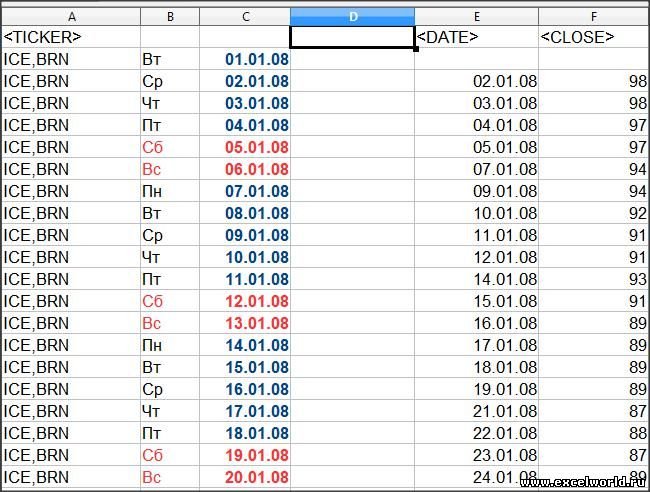The height and width of the screenshot is (492, 650).
Task: Select 21.01.08 in the <DATE> column E
Action: (x=476, y=410)
